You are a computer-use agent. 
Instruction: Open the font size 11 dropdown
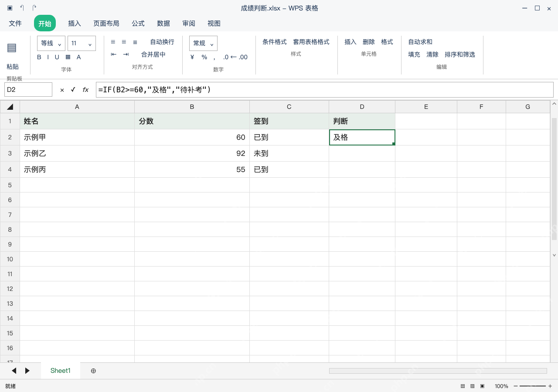point(82,43)
